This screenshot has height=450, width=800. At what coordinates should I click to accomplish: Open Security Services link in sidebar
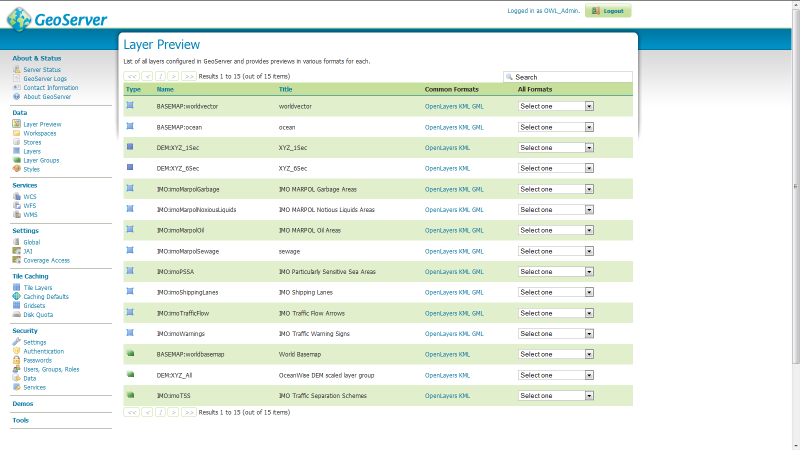(34, 387)
